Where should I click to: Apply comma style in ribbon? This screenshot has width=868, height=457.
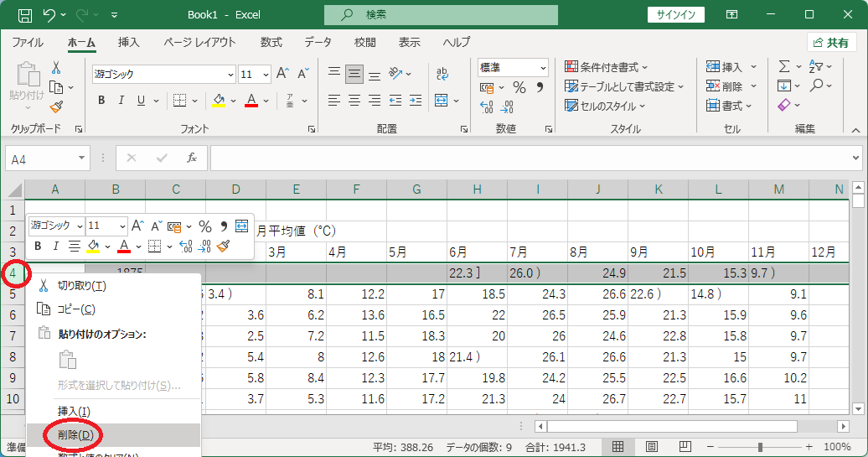pos(540,87)
